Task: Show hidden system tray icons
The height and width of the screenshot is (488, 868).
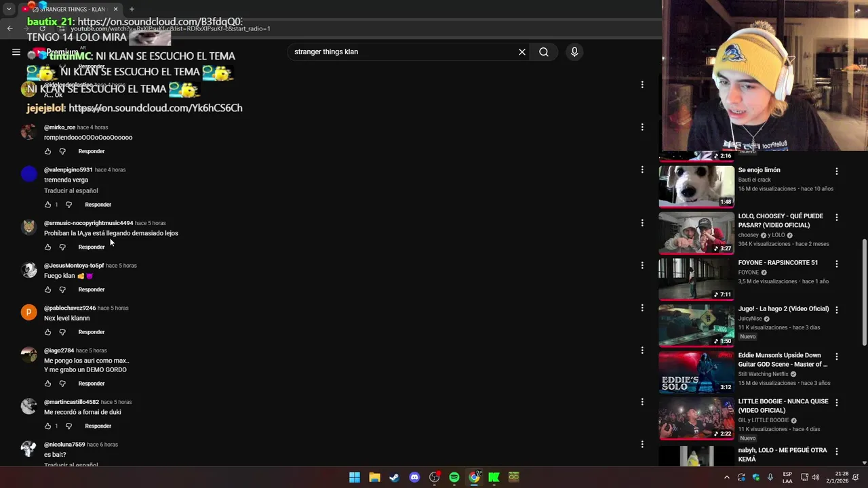Action: pyautogui.click(x=727, y=477)
